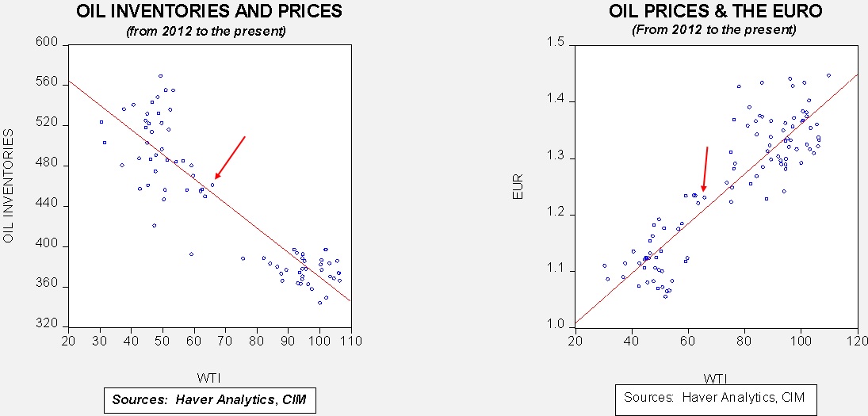Click the Haver Analytics source box under the euro chart
This screenshot has width=868, height=416.
[715, 397]
